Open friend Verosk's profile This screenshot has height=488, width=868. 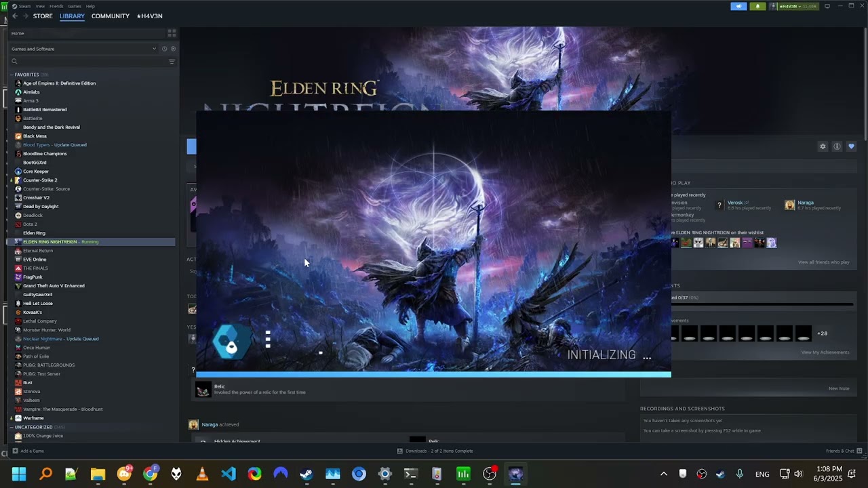(x=735, y=203)
